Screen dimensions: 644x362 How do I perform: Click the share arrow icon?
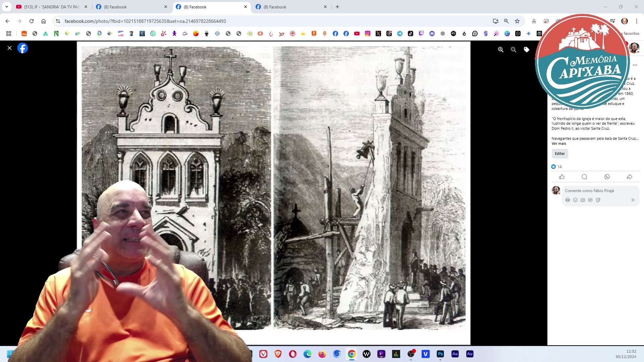pyautogui.click(x=630, y=177)
